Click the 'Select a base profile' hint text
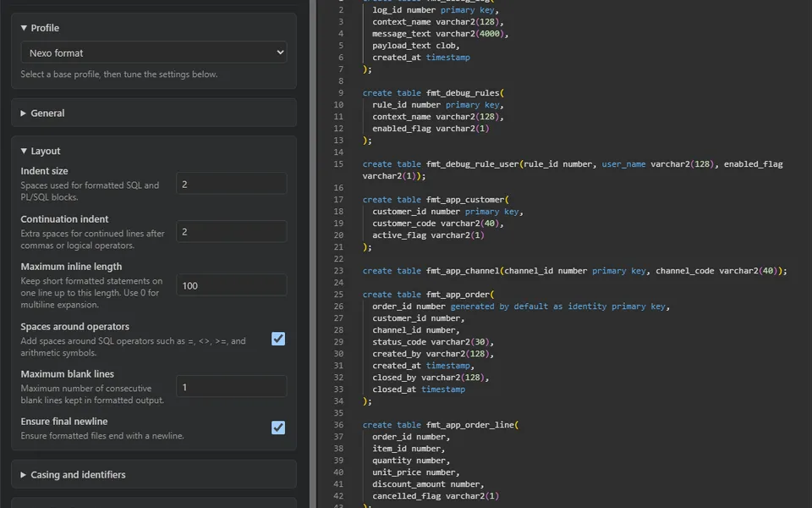Screen dimensions: 812x508 119,75
